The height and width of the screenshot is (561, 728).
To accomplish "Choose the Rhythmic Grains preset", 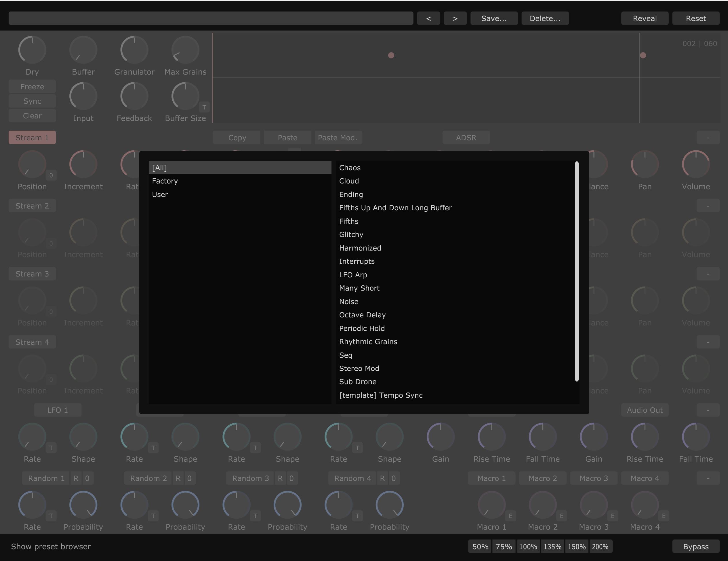I will 368,342.
